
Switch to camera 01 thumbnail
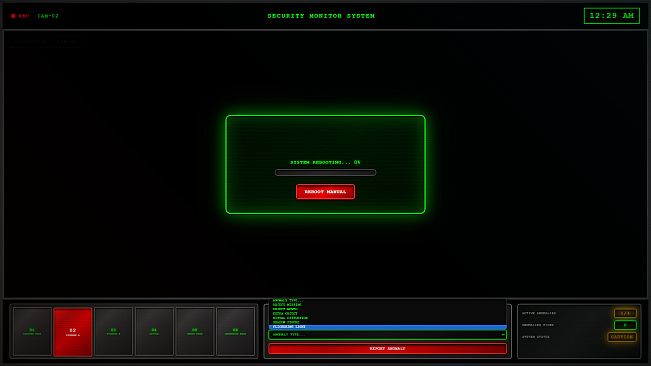[32, 332]
